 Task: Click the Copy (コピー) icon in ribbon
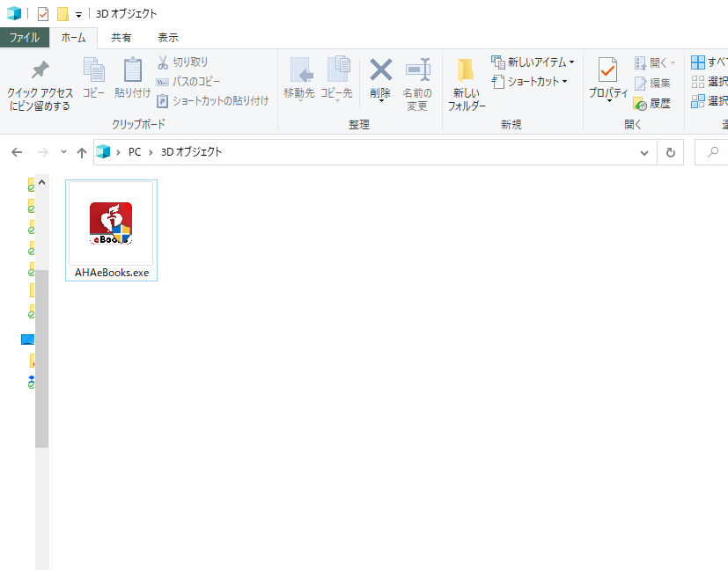(x=93, y=70)
